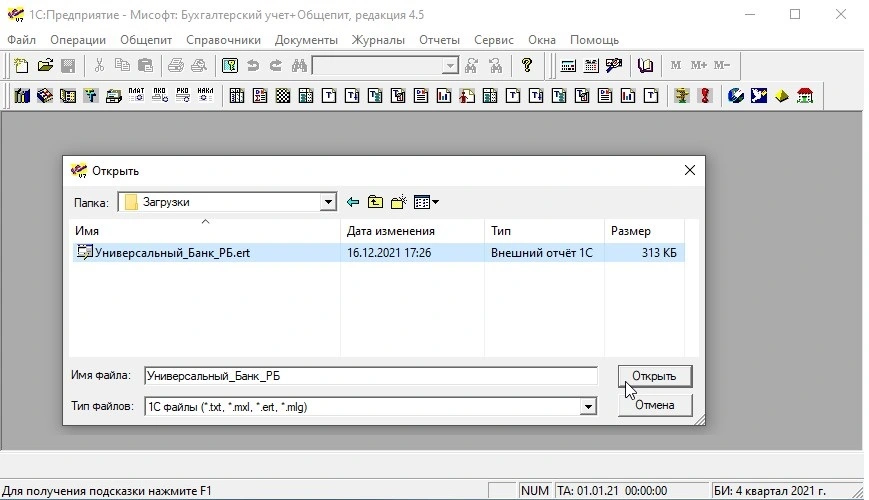The width and height of the screenshot is (869, 500).
Task: Click the Открыть button
Action: pyautogui.click(x=654, y=376)
